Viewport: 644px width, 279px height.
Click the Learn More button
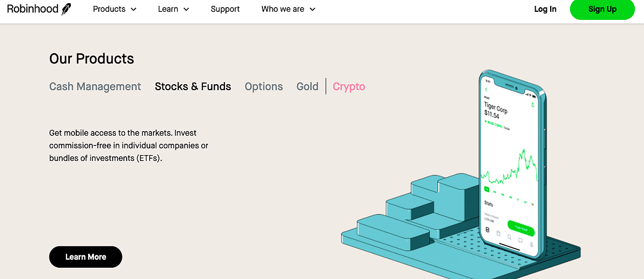86,257
